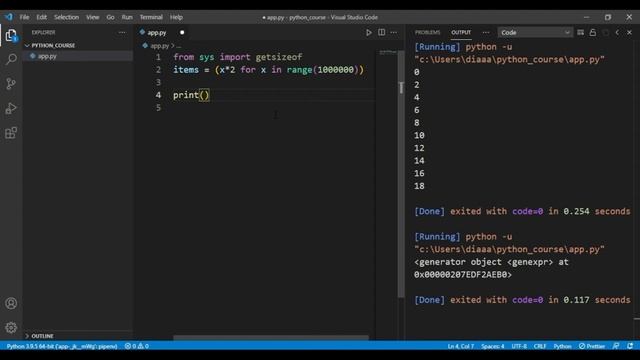The height and width of the screenshot is (360, 640).
Task: Open the Selection menu
Action: pyautogui.click(x=66, y=17)
